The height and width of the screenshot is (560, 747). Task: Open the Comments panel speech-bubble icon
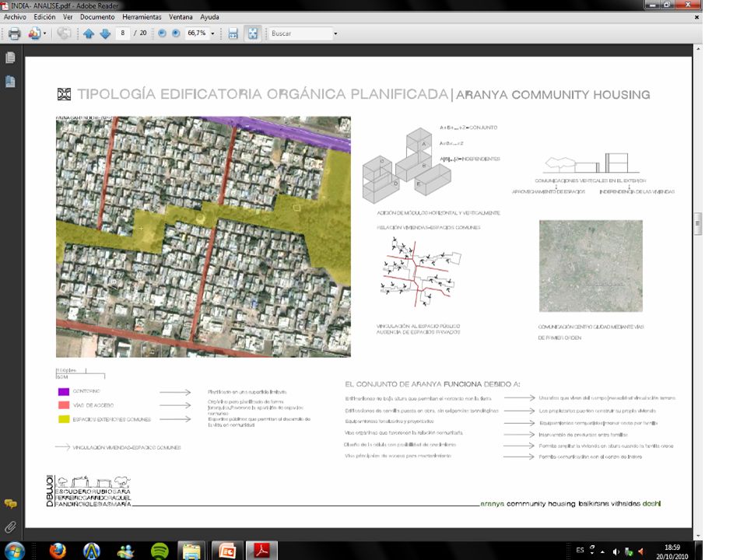click(x=10, y=503)
